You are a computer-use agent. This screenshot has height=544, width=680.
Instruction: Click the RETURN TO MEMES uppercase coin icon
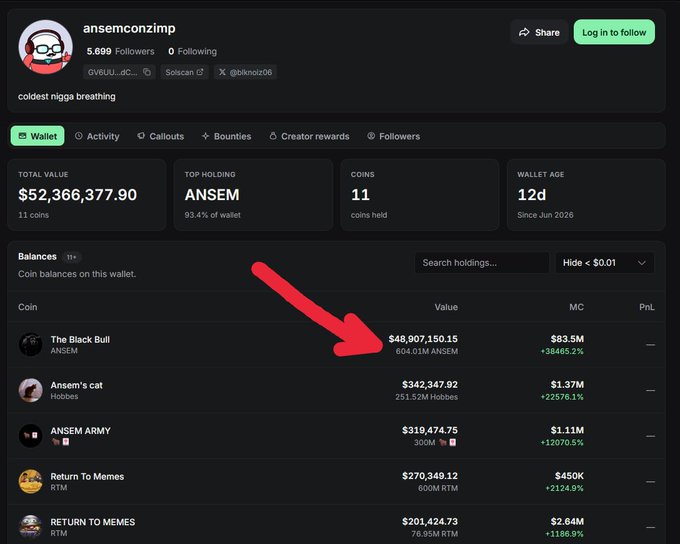pos(30,527)
